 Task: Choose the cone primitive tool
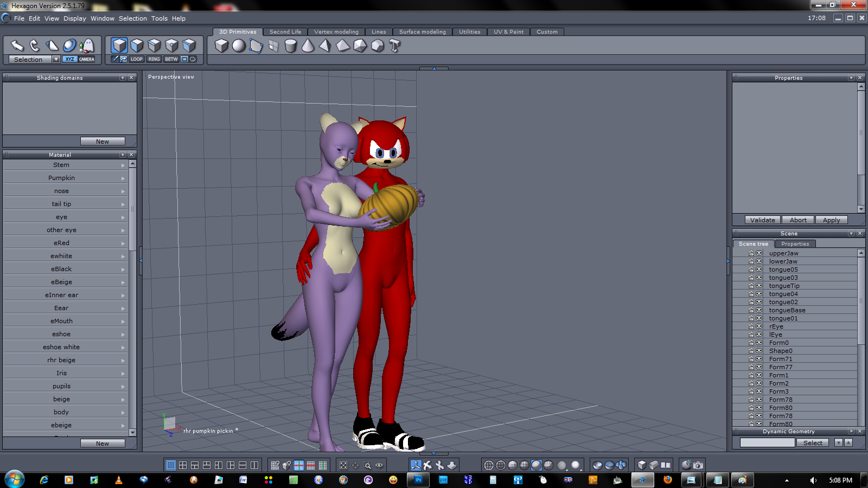[x=308, y=46]
